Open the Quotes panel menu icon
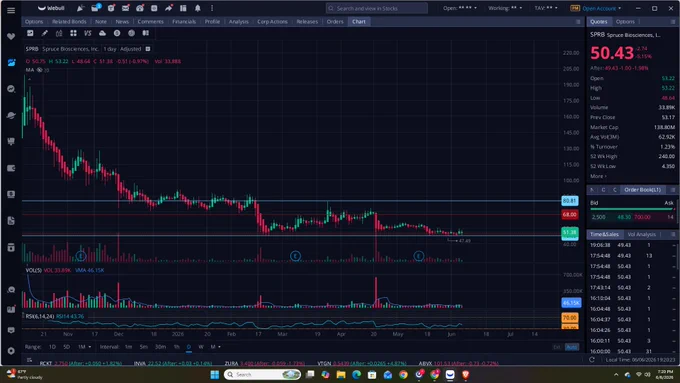680x383 pixels. (x=673, y=22)
